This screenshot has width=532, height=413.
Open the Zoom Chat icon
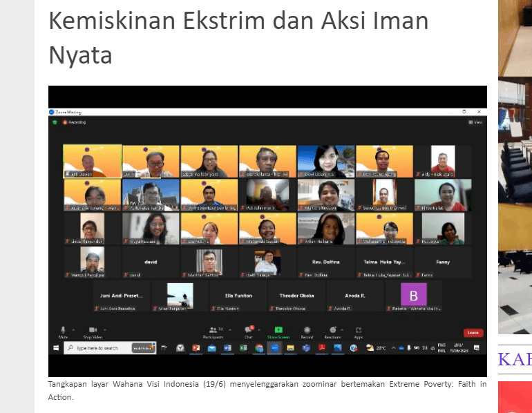coord(248,329)
